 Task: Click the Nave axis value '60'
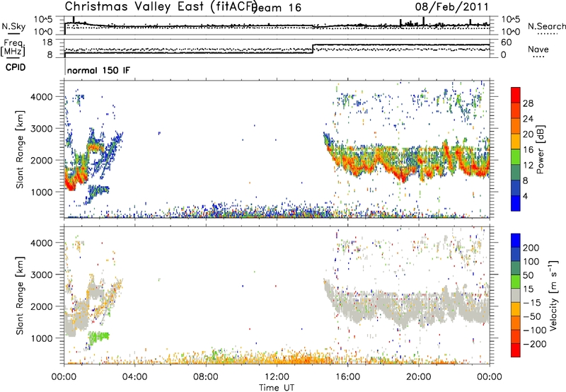[506, 42]
